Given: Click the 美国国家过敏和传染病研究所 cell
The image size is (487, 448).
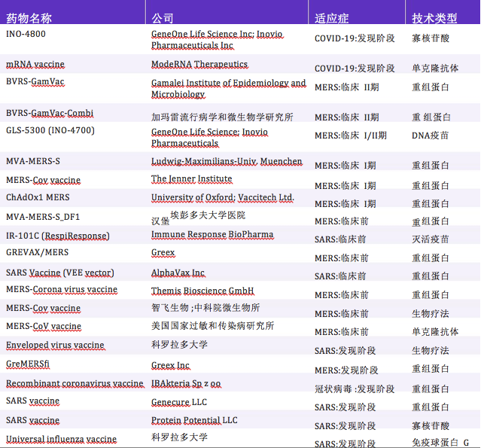Looking at the screenshot, I should pyautogui.click(x=213, y=326).
